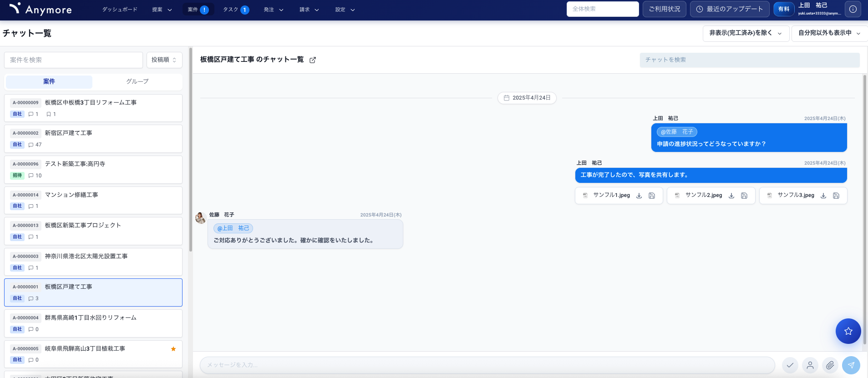The width and height of the screenshot is (868, 378).
Task: Click the bookmark icon on 板橋区中板橋3丁目 project
Action: (49, 114)
